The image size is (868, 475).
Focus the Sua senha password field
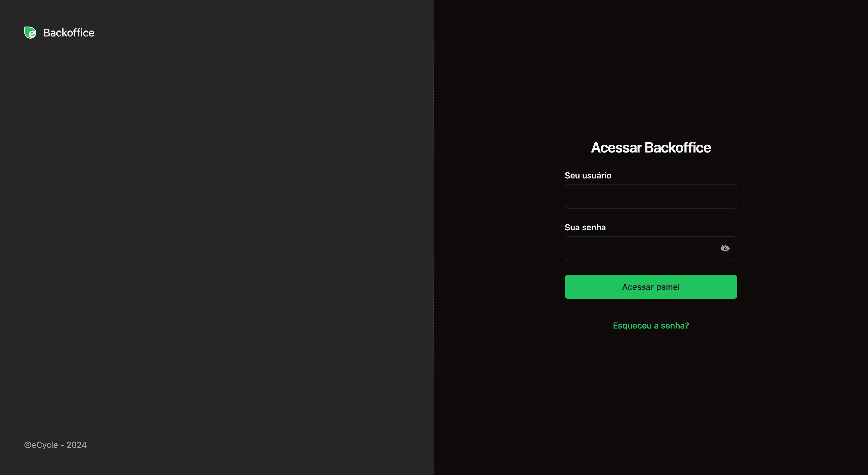651,248
